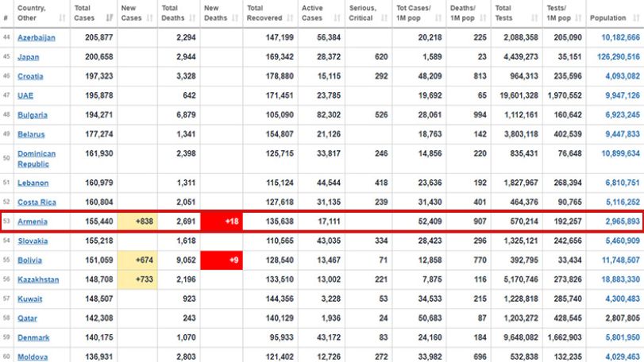Sort by Total Recovered column icon
This screenshot has width=644, height=362.
point(291,17)
